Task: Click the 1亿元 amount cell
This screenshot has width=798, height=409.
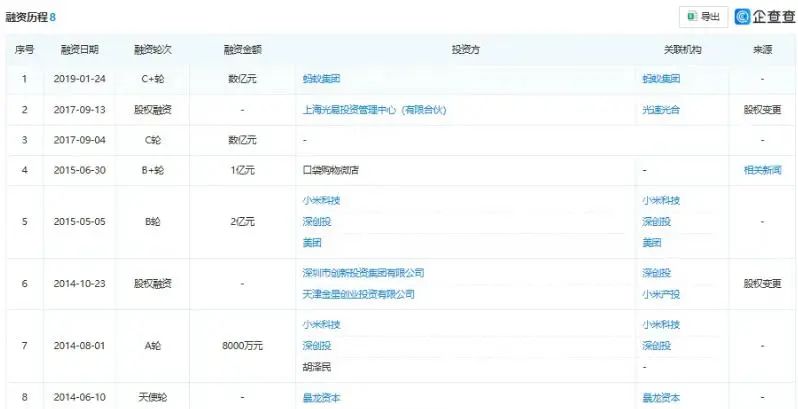Action: click(x=242, y=170)
